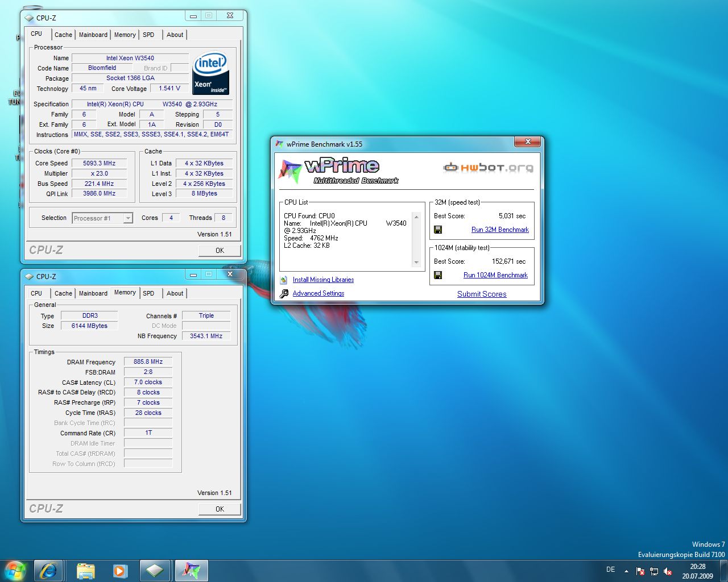The width and height of the screenshot is (728, 582).
Task: Show hidden system tray icons
Action: (626, 571)
